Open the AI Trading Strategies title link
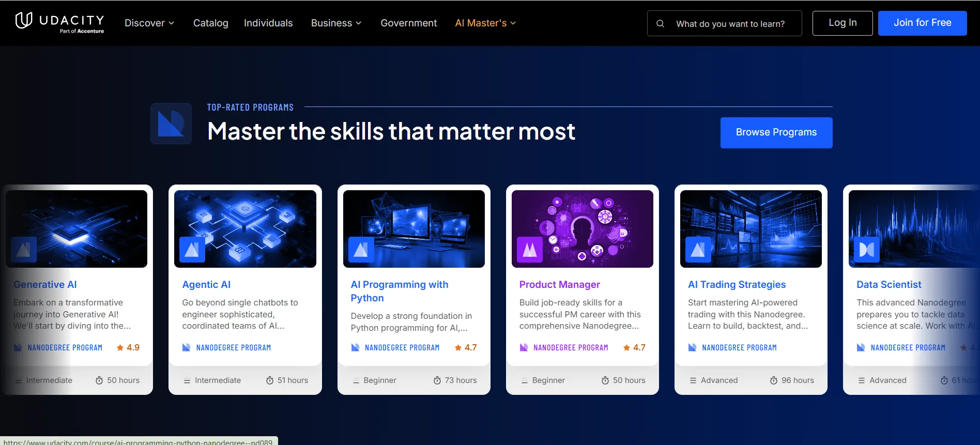 (737, 284)
